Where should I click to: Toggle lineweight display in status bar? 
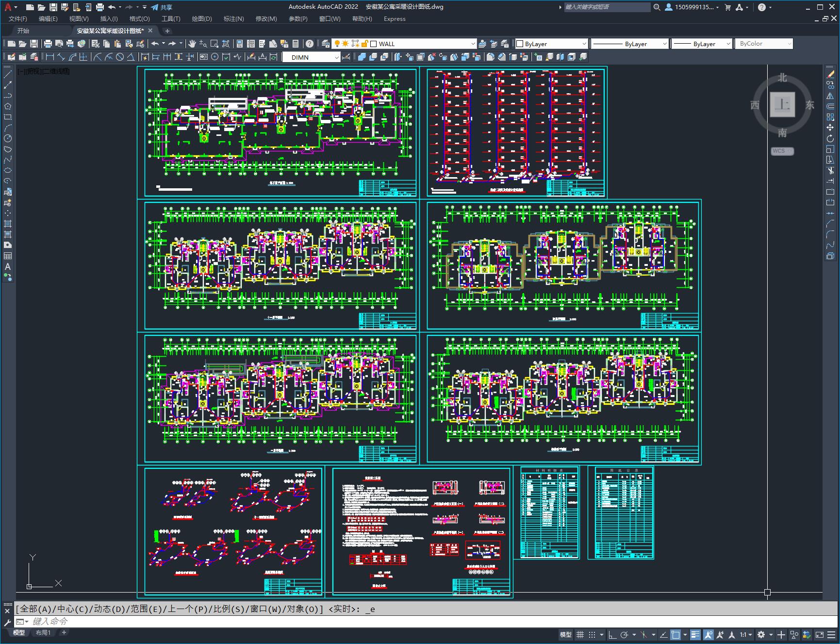(x=695, y=634)
